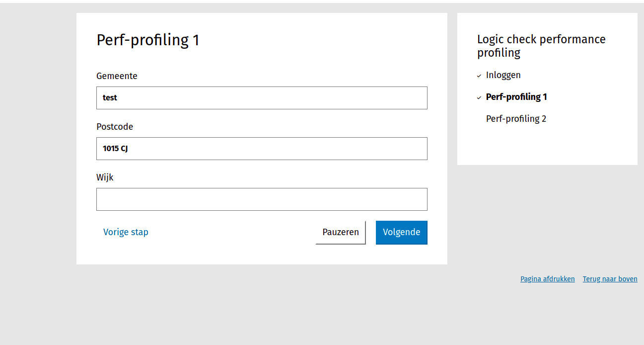Click the Gemeente field label
The height and width of the screenshot is (345, 644).
[x=117, y=76]
